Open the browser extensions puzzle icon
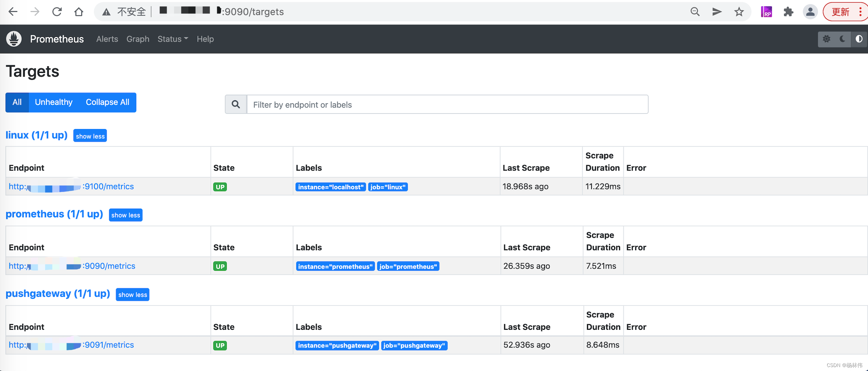The height and width of the screenshot is (371, 868). click(x=788, y=11)
